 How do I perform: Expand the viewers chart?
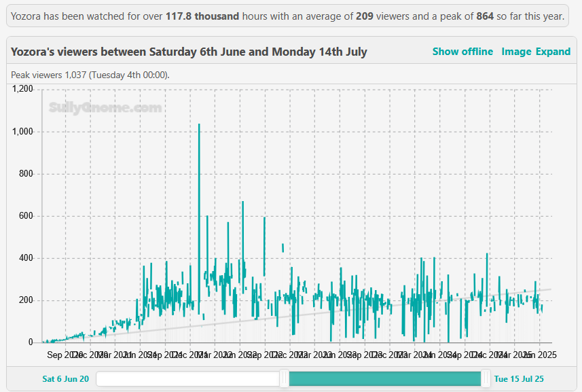tap(553, 52)
